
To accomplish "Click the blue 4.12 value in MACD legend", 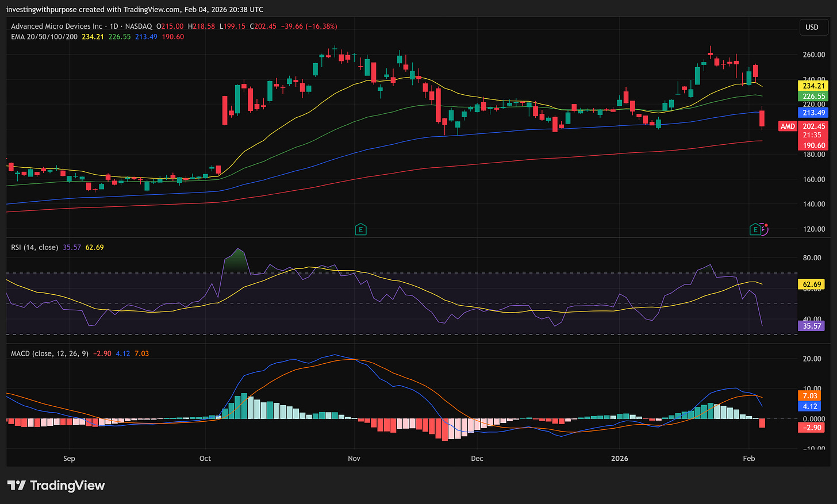I will click(123, 353).
